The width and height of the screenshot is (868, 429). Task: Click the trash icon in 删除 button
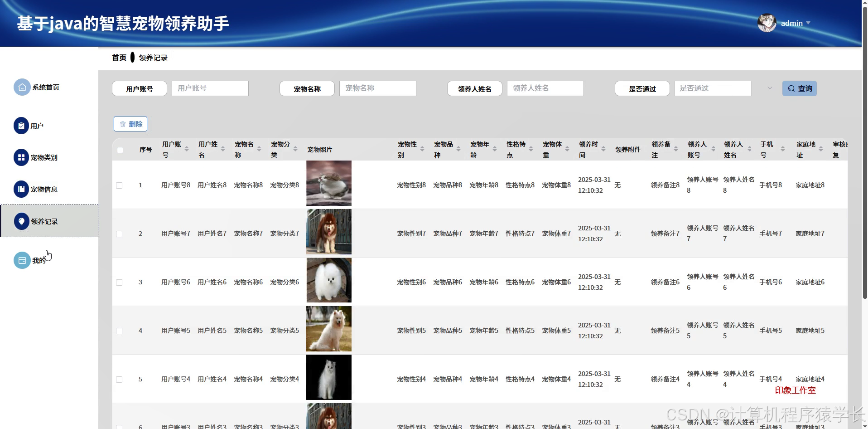123,124
